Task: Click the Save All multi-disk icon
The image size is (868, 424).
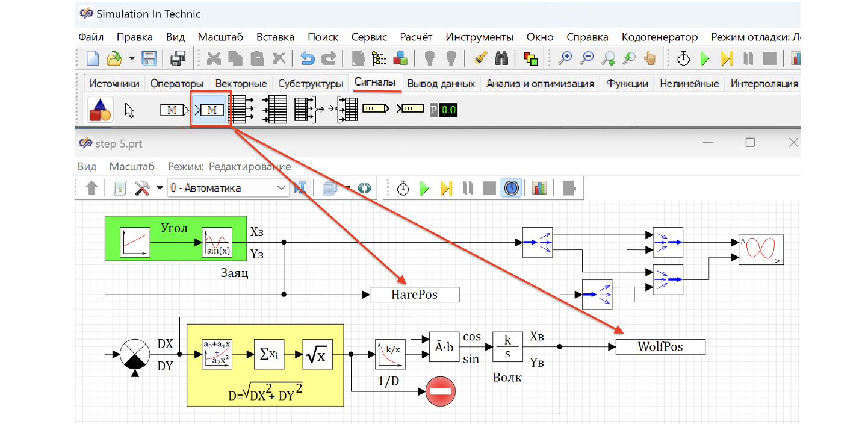Action: coord(178,58)
